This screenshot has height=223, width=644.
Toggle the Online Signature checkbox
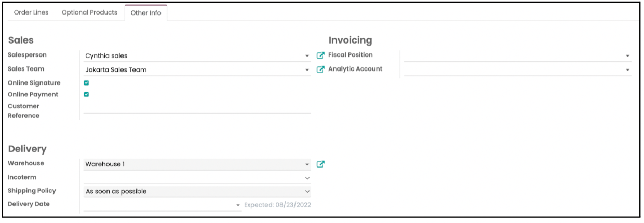(87, 83)
